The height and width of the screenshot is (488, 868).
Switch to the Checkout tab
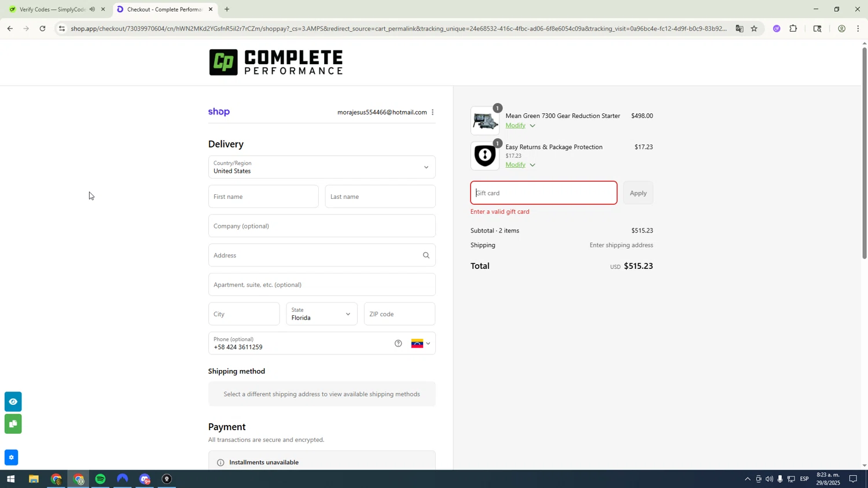tap(164, 9)
